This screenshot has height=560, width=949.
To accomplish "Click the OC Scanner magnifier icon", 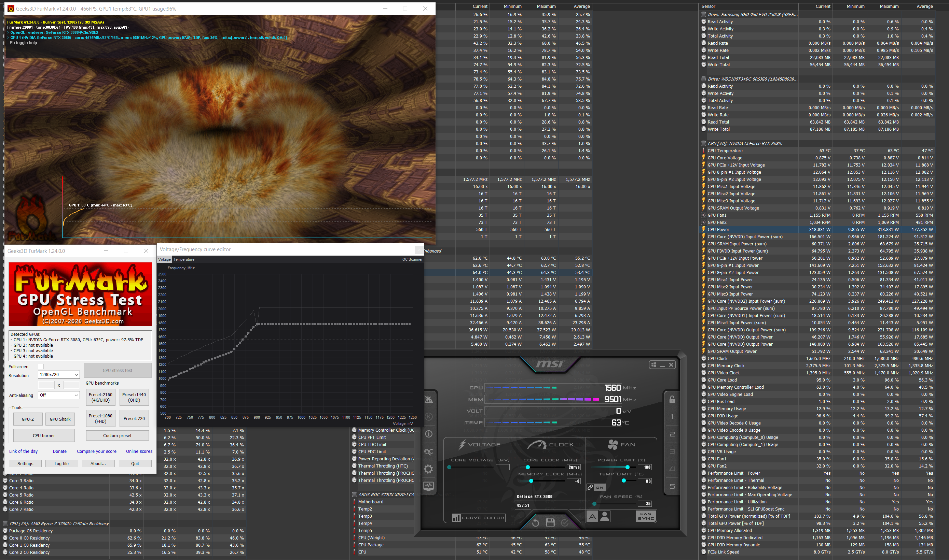I will pyautogui.click(x=428, y=452).
